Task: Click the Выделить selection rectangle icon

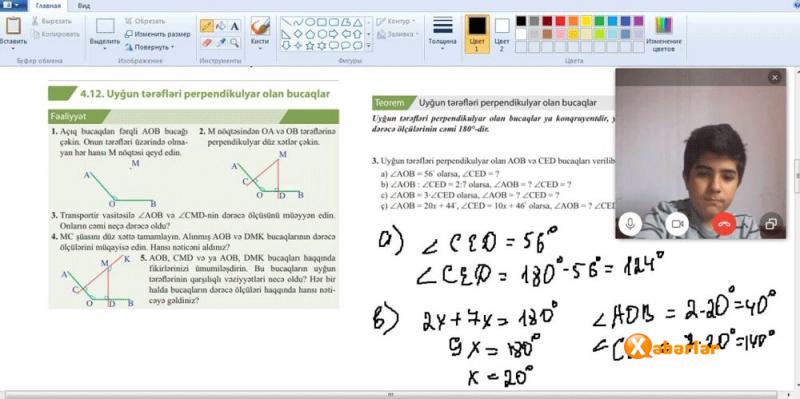Action: [x=105, y=27]
